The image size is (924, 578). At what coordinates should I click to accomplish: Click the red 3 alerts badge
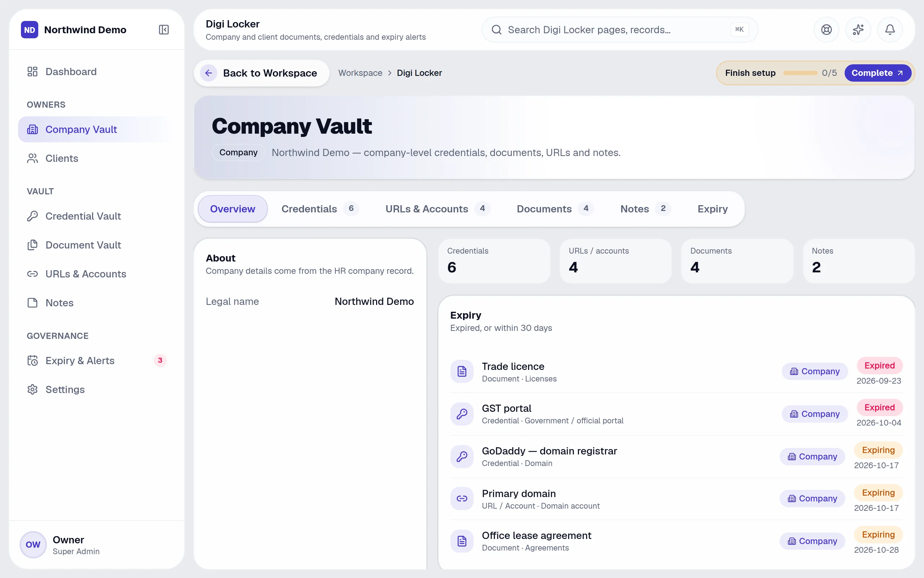[160, 360]
